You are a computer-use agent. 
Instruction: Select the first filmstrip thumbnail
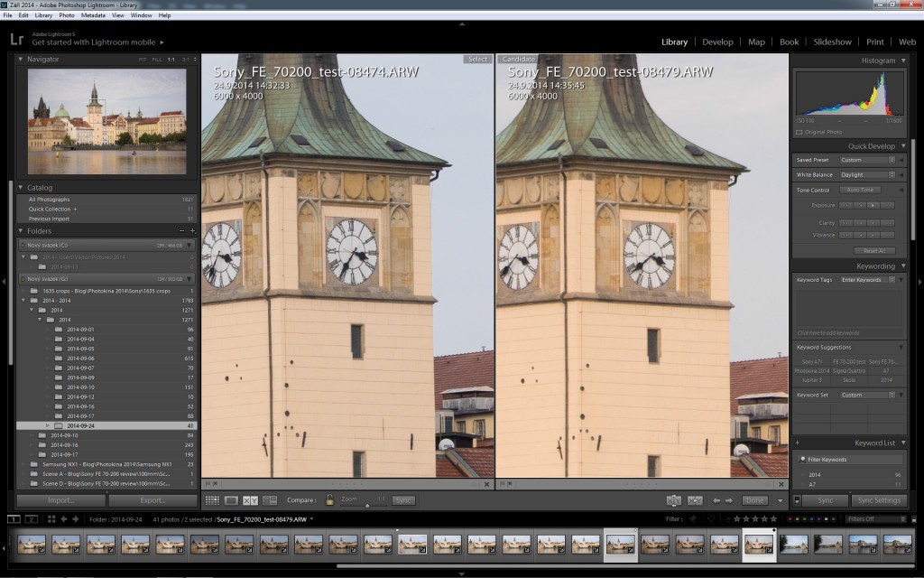32,544
